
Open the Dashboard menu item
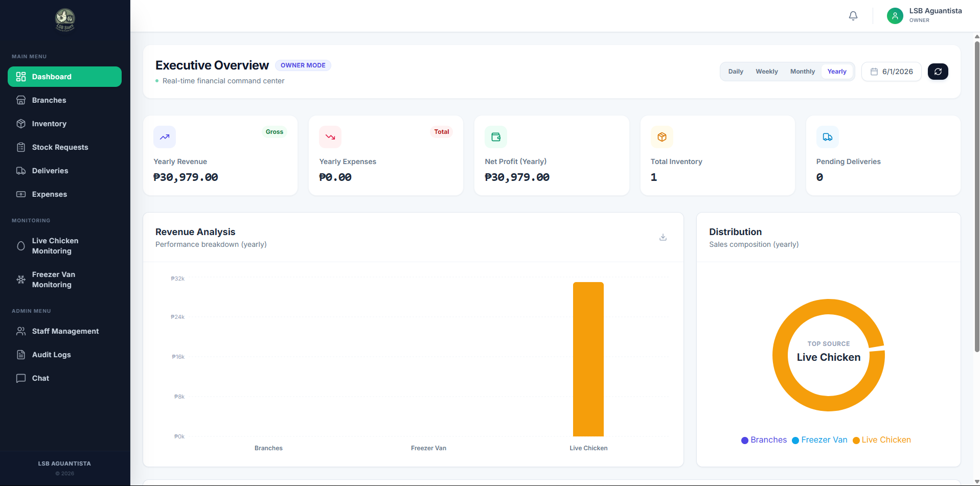(x=64, y=77)
